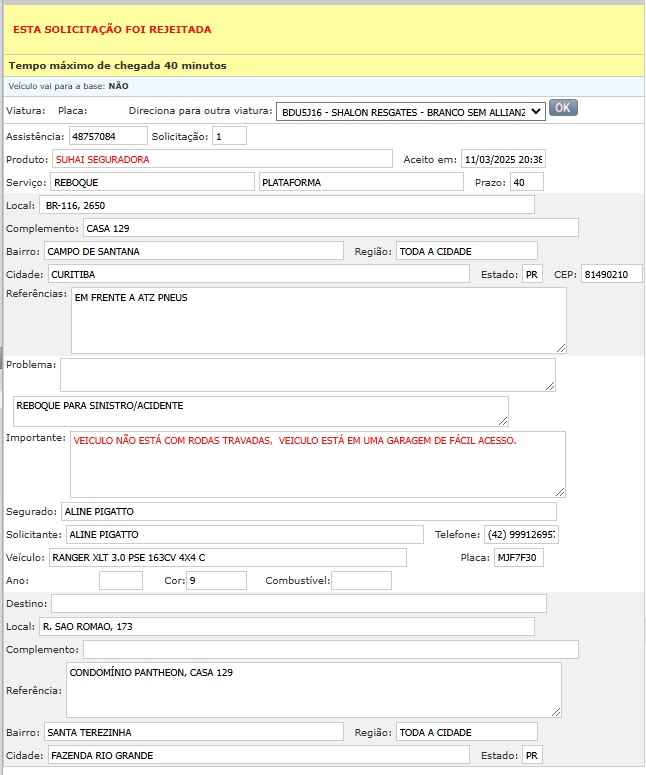The width and height of the screenshot is (646, 775).
Task: Click the destination Local field R. SAO ROMAO
Action: (286, 627)
